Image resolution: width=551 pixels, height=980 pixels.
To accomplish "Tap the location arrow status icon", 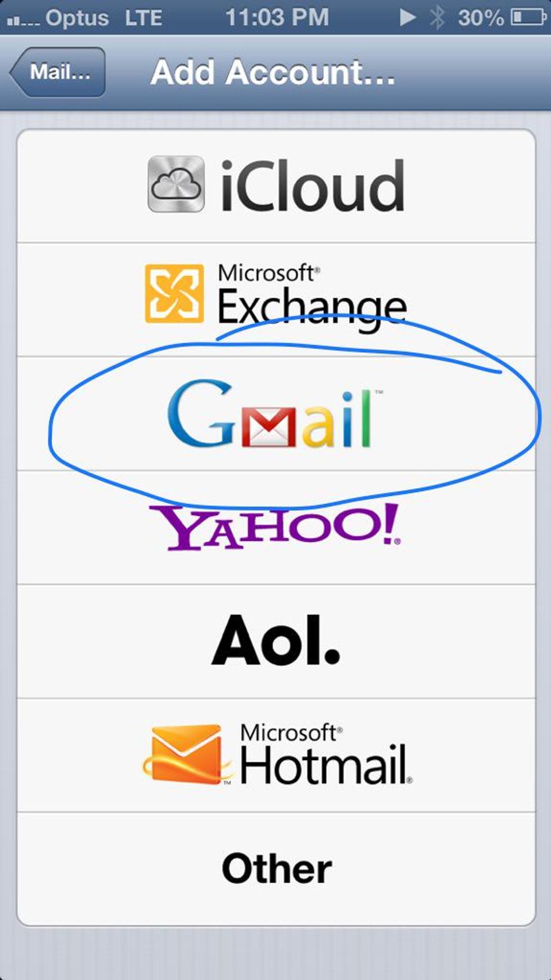I will point(408,17).
